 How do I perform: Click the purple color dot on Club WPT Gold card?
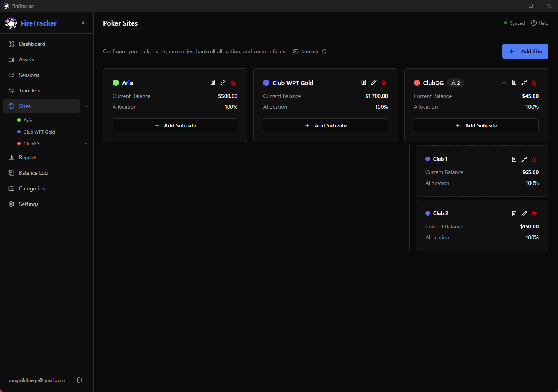click(266, 83)
